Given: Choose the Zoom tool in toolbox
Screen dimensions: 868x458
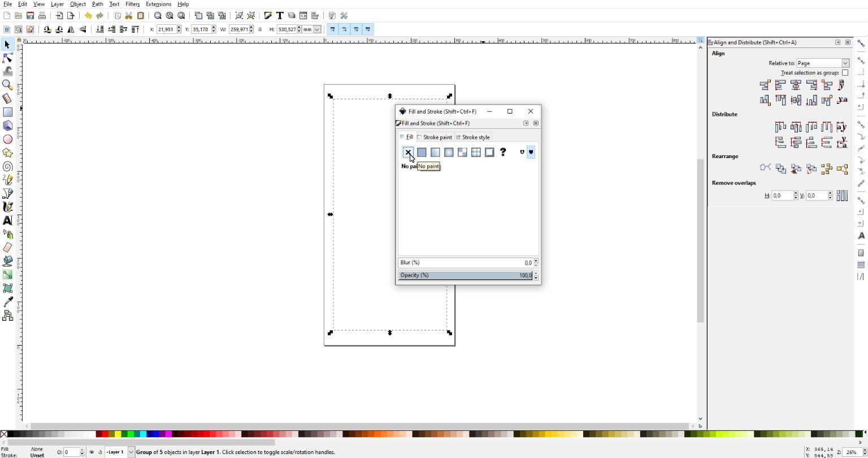Looking at the screenshot, I should click(x=7, y=85).
